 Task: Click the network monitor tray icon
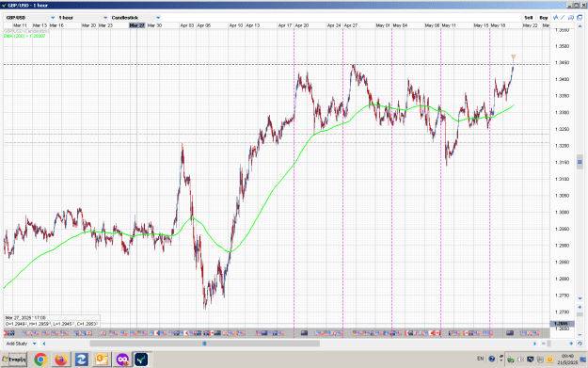point(531,360)
